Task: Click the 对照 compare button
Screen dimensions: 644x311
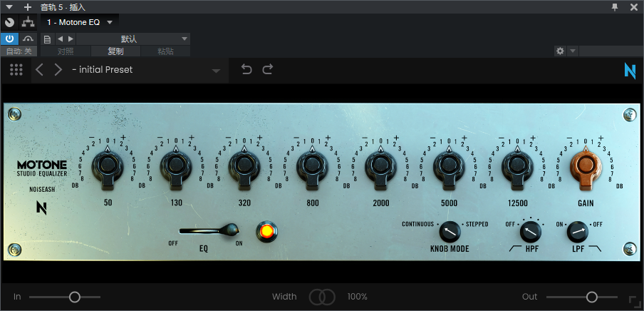Action: [x=66, y=51]
